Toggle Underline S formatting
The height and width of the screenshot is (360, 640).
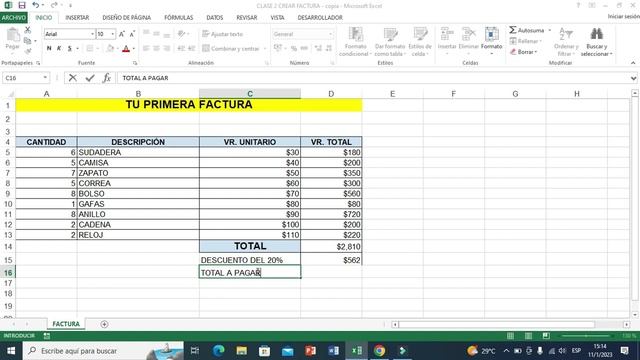tap(70, 48)
